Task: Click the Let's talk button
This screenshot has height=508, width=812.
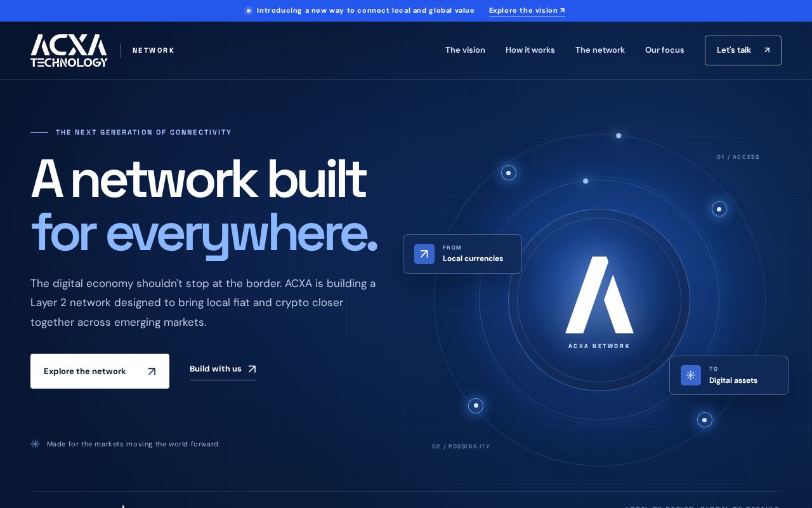Action: (743, 50)
